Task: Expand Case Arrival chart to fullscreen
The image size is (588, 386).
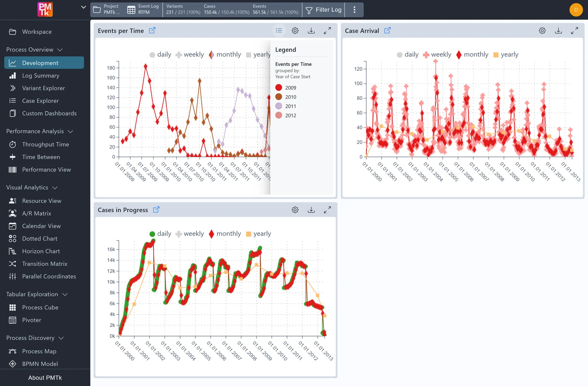Action: pyautogui.click(x=574, y=31)
